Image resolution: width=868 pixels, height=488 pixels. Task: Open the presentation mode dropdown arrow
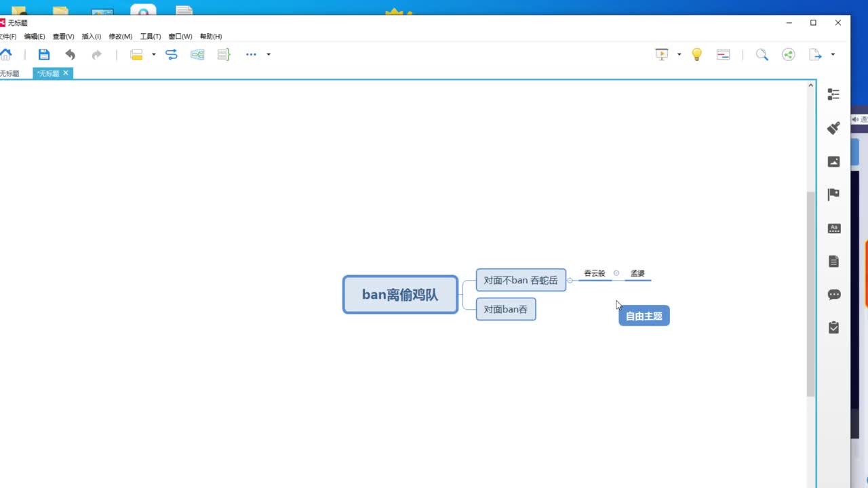[679, 54]
